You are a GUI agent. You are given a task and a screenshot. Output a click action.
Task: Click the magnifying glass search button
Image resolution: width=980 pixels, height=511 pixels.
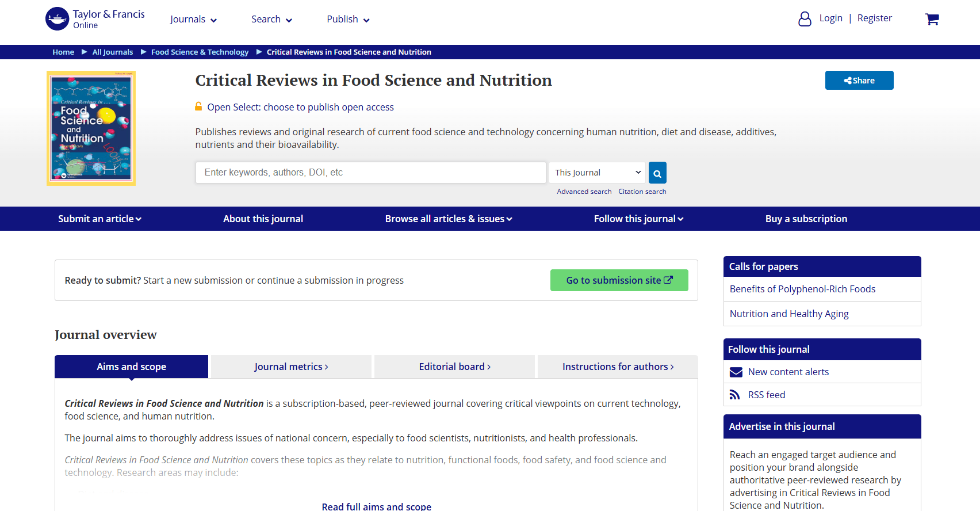[657, 173]
